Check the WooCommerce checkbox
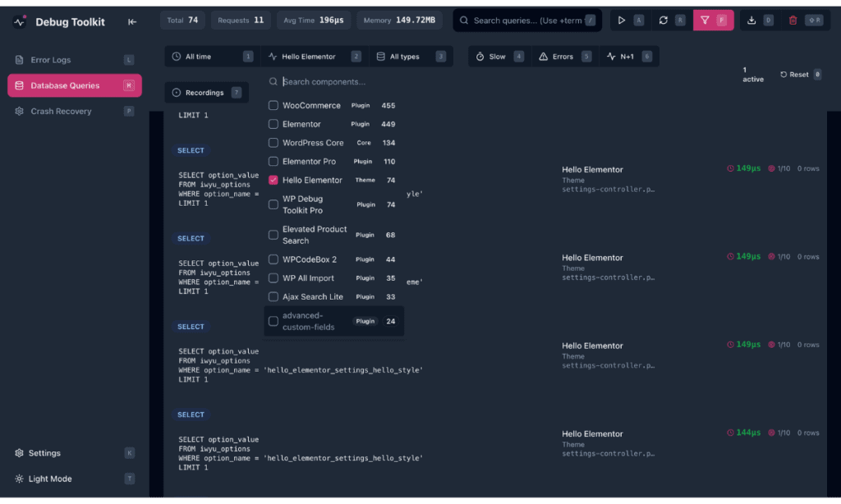Viewport: 841px width, 504px height. (273, 106)
